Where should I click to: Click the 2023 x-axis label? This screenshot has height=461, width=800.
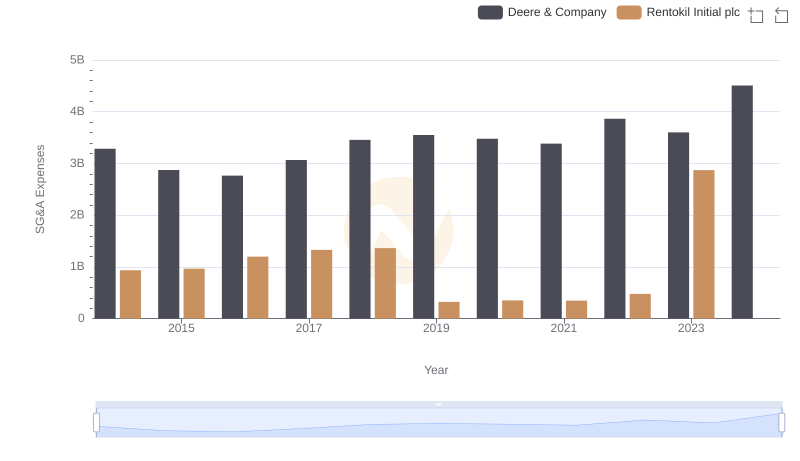(x=691, y=328)
